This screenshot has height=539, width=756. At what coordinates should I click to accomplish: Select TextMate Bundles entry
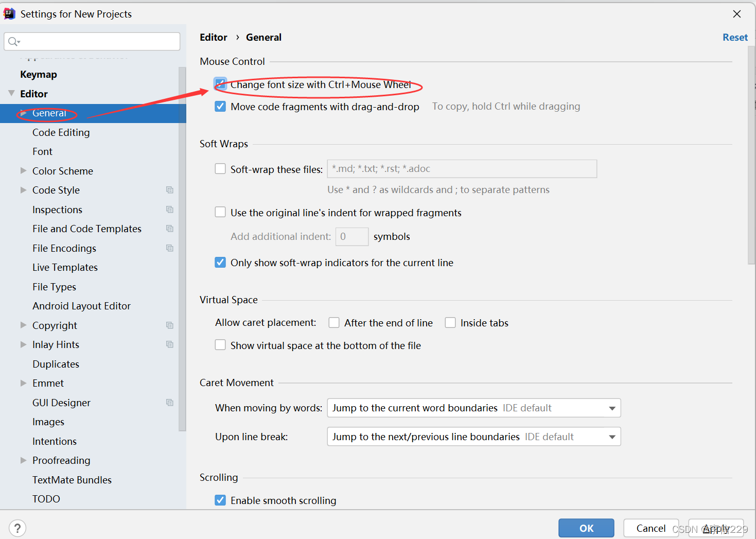click(x=72, y=480)
